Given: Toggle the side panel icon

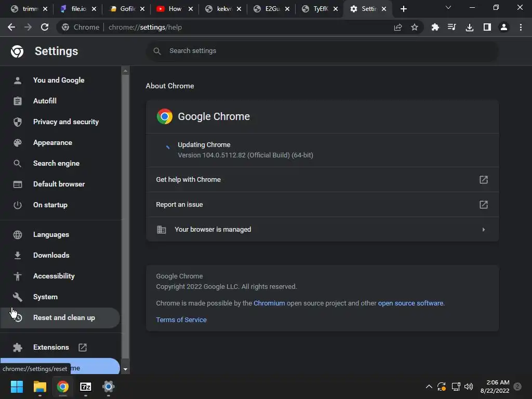Looking at the screenshot, I should tap(487, 27).
